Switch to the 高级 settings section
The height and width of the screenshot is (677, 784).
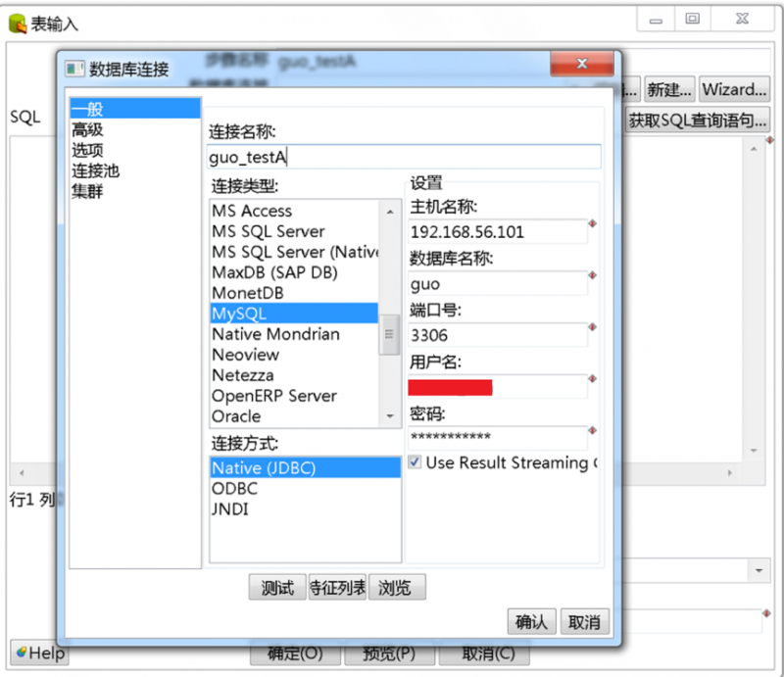click(x=88, y=129)
